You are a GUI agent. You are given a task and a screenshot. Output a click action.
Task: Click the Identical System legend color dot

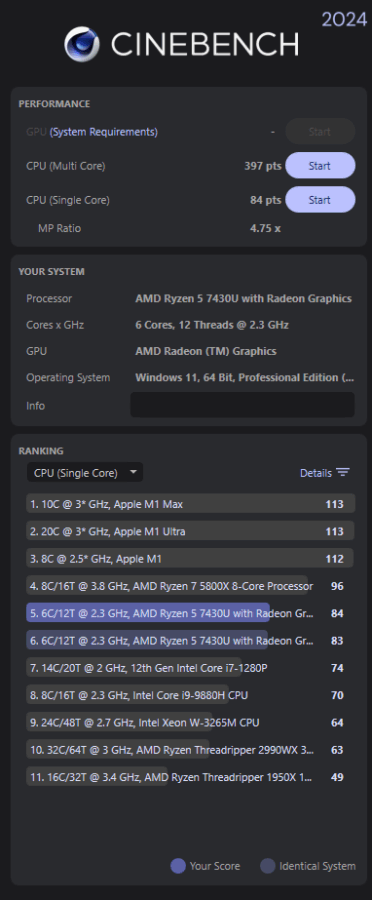(268, 866)
